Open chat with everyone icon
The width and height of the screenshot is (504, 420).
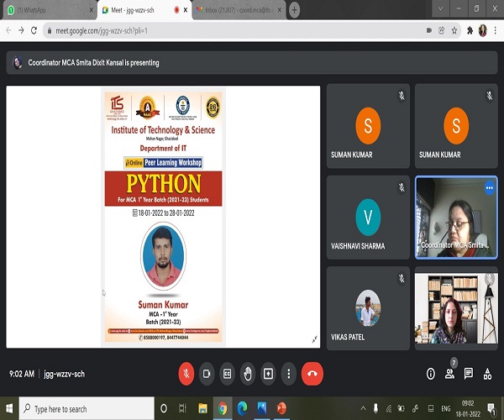point(469,374)
